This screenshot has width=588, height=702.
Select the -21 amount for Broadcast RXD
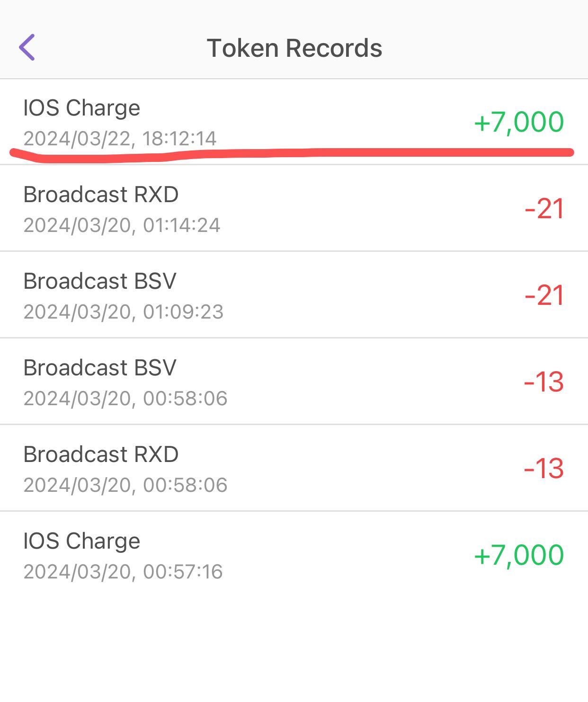tap(544, 209)
